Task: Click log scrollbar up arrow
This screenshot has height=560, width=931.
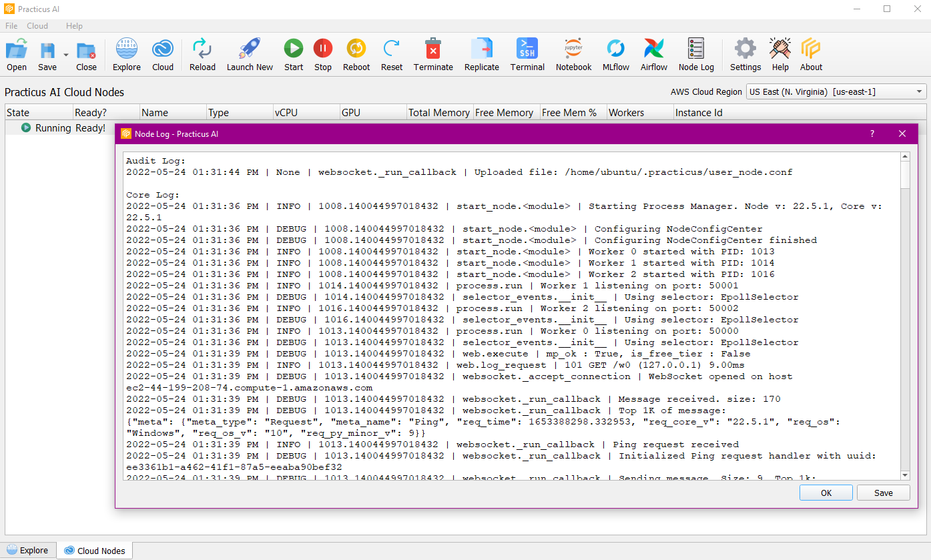Action: click(x=905, y=158)
